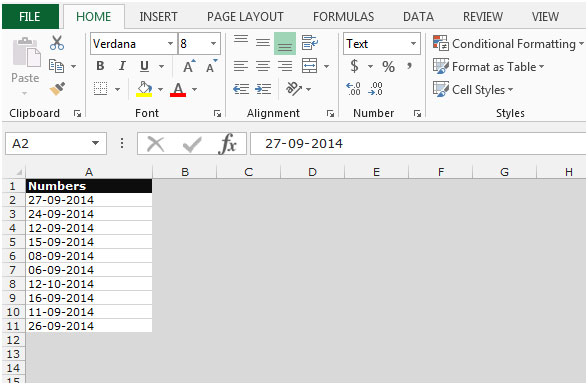The width and height of the screenshot is (588, 385).
Task: Click Decrease Decimal icon
Action: click(375, 89)
